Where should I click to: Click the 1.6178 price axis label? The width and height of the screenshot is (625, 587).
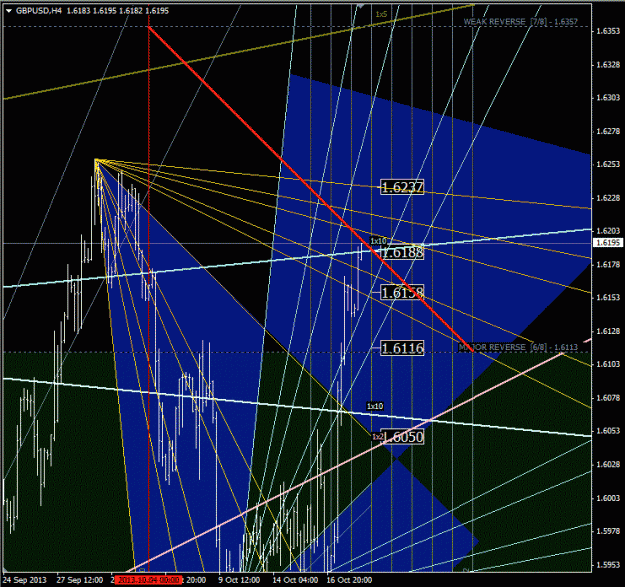pos(608,264)
